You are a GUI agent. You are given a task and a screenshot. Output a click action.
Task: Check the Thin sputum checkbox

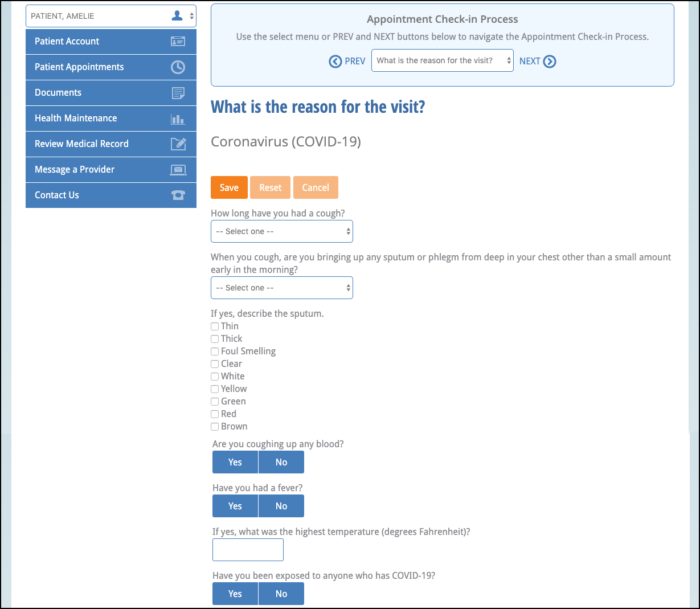[x=215, y=326]
